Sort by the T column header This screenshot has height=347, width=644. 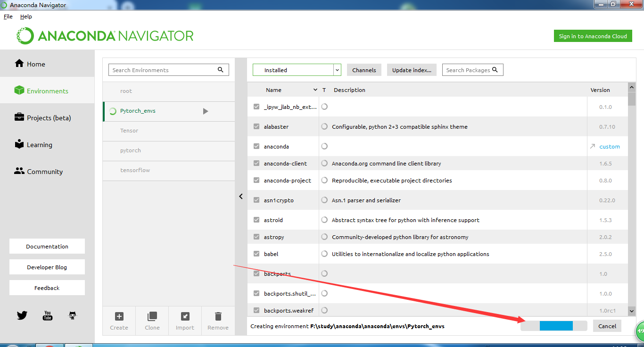click(324, 90)
